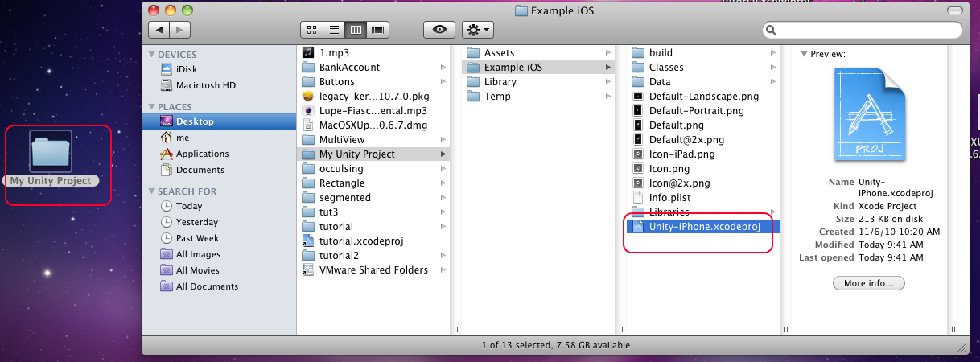Collapse the SEARCH FOR sidebar section
The height and width of the screenshot is (362, 980).
coord(152,191)
